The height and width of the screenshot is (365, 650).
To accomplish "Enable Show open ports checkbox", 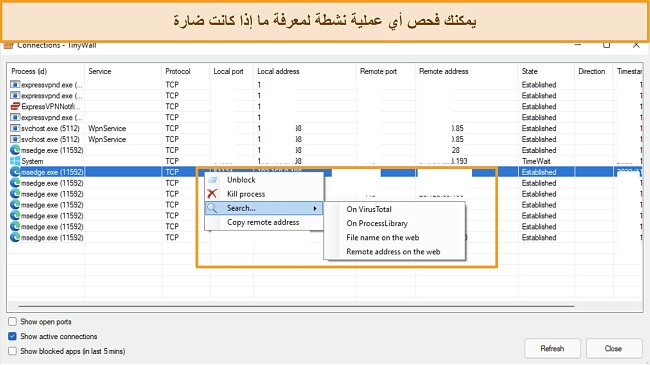I will (x=12, y=321).
